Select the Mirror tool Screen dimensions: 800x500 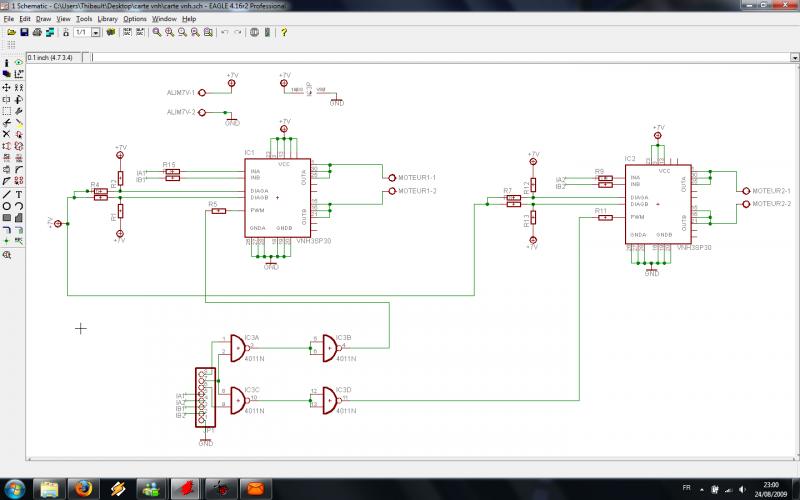[7, 99]
